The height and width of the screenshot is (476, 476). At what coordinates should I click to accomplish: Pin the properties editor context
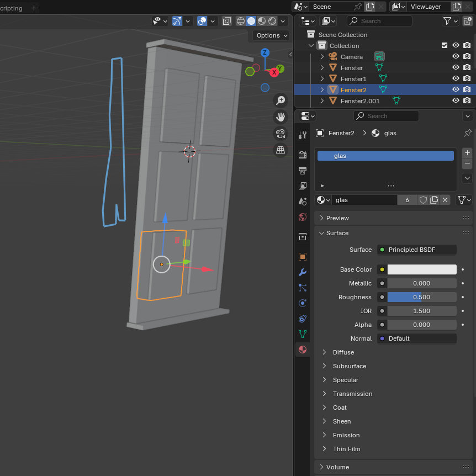tap(467, 133)
